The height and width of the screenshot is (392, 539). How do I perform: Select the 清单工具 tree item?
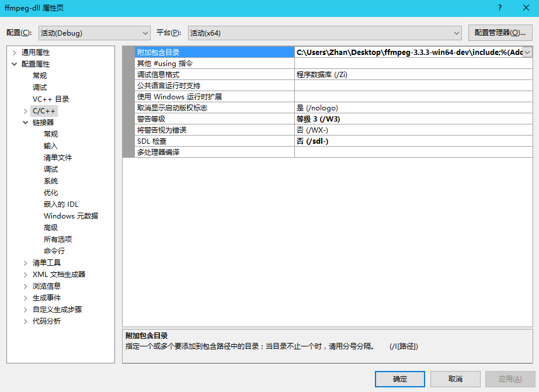tap(47, 263)
